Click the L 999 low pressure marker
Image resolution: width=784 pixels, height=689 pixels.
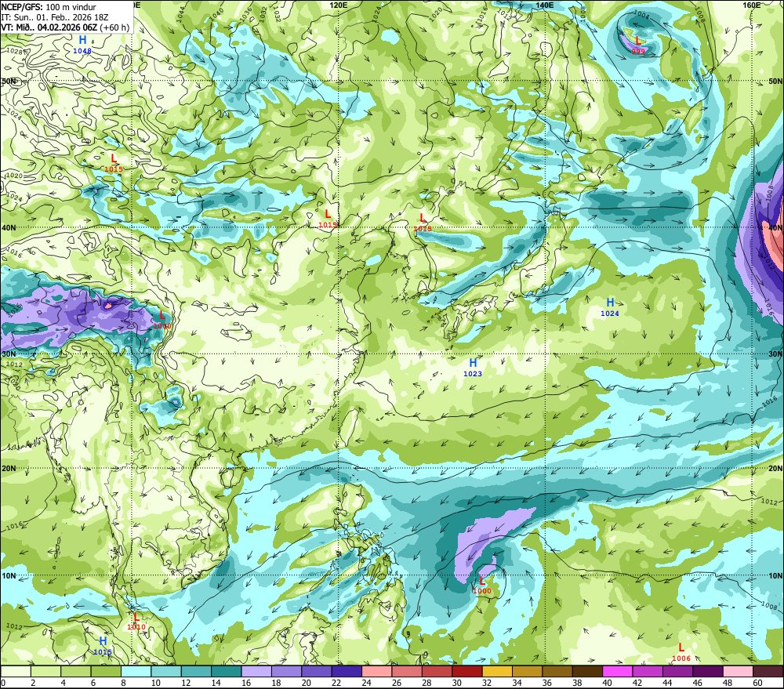638,45
